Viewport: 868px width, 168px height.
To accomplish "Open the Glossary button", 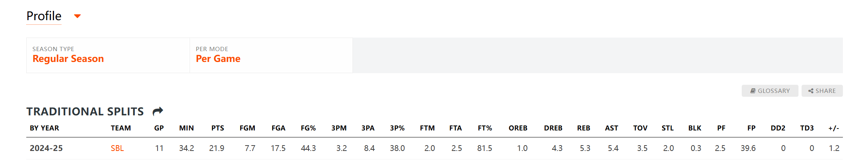I will click(x=770, y=91).
